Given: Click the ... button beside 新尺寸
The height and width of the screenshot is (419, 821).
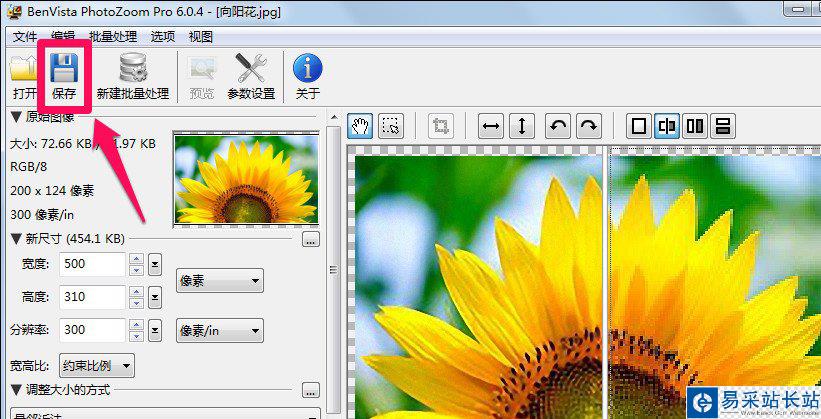Looking at the screenshot, I should point(311,240).
